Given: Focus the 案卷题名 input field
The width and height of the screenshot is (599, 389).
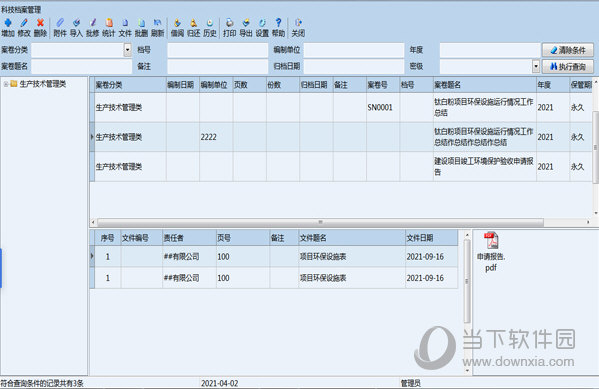Looking at the screenshot, I should pyautogui.click(x=81, y=66).
